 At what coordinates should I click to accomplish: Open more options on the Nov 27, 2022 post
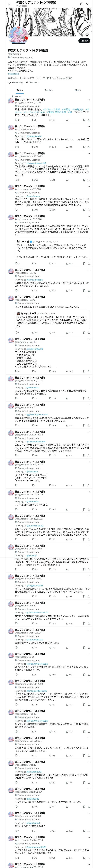89,154
